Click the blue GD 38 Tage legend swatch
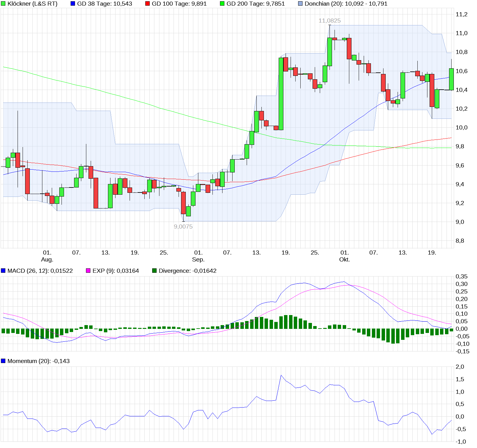This screenshot has width=477, height=448. pos(73,4)
